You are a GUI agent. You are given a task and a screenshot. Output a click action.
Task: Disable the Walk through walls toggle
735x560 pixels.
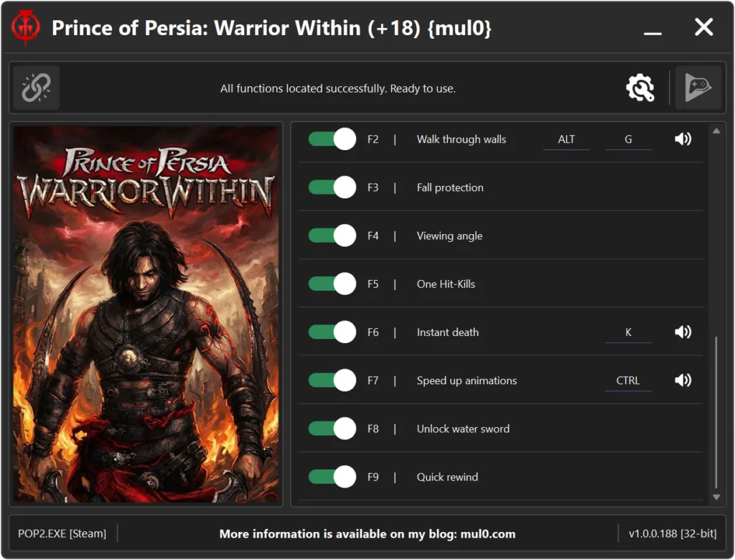click(x=331, y=139)
